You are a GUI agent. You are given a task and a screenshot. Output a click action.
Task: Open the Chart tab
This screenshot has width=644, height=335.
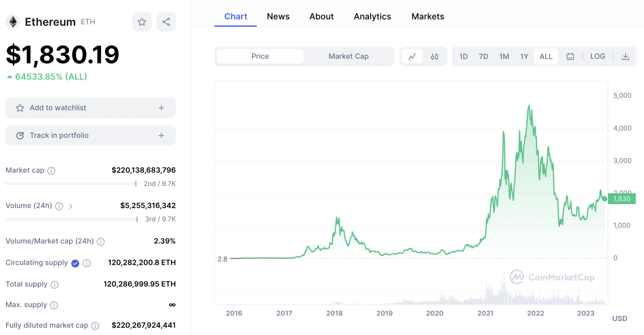(x=236, y=16)
